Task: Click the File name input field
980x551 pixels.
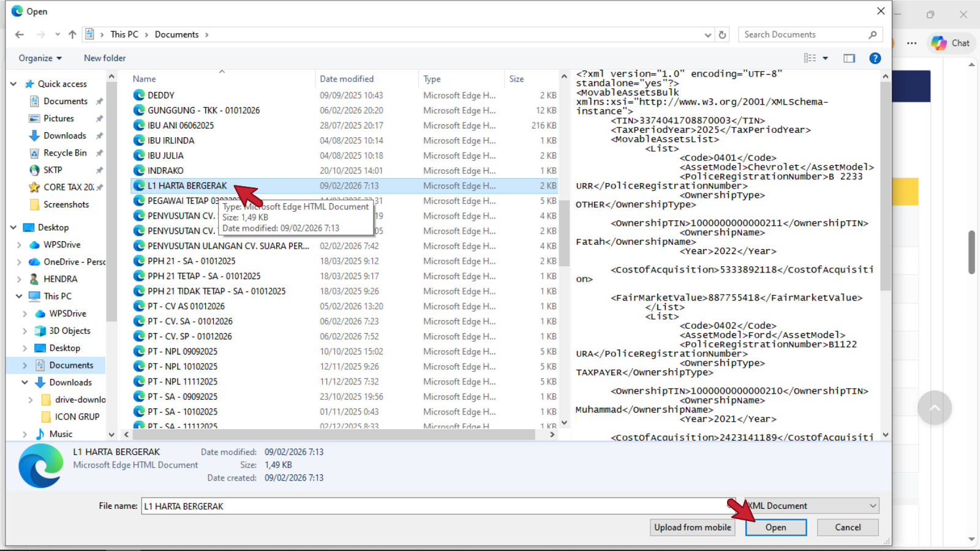Action: pyautogui.click(x=429, y=506)
